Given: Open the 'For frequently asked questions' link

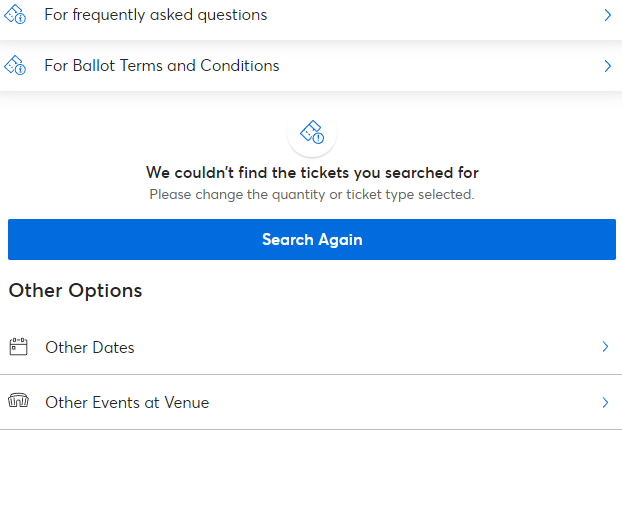Looking at the screenshot, I should (156, 15).
